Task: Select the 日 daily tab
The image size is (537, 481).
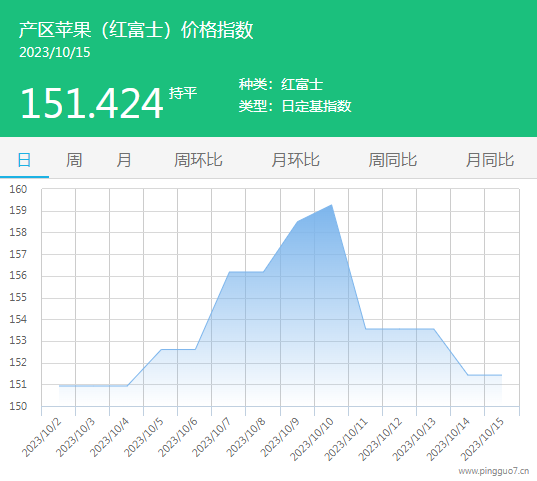Action: [x=24, y=160]
